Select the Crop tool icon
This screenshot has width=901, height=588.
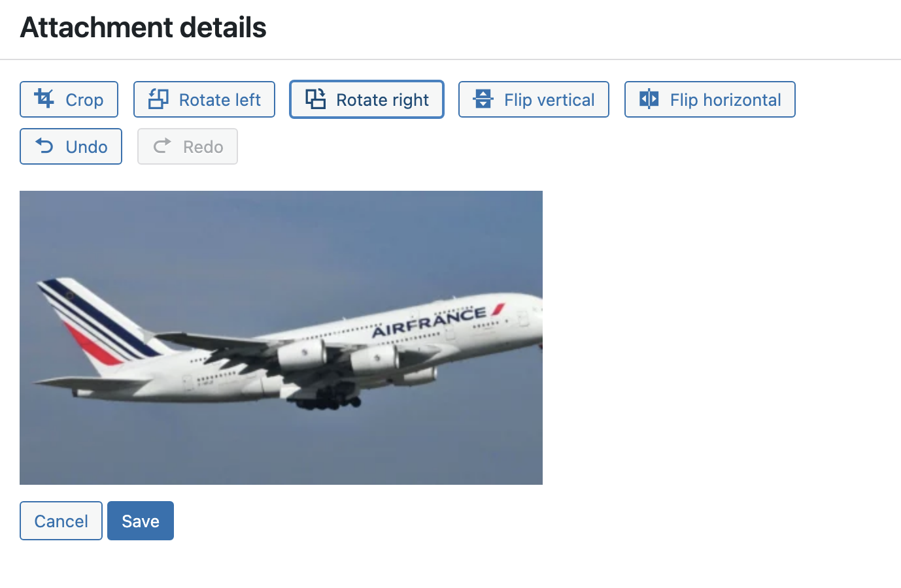(x=44, y=99)
